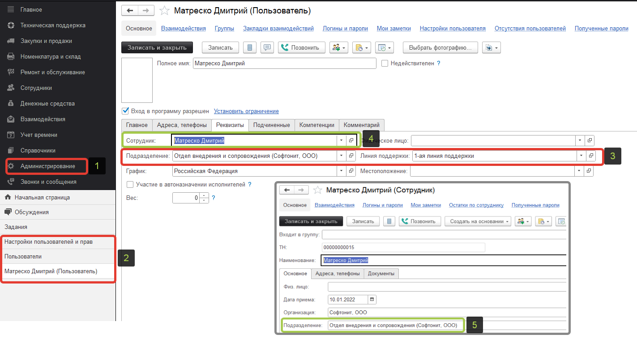Switch to the Адреса, телефоны tab in user form
Viewport: 637px width, 364px height.
[182, 125]
